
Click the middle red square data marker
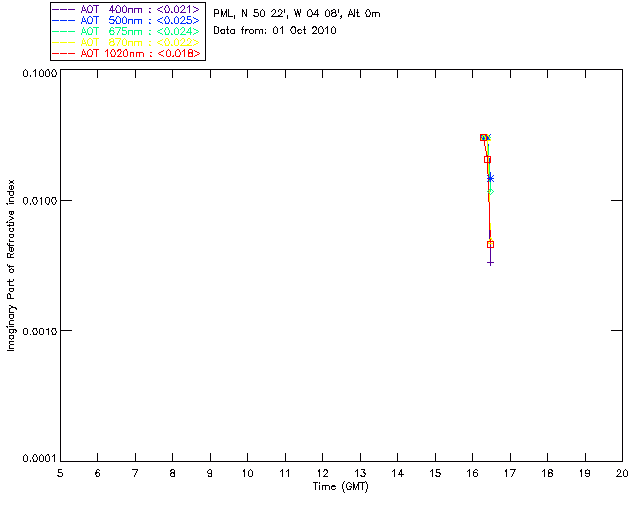pyautogui.click(x=487, y=160)
